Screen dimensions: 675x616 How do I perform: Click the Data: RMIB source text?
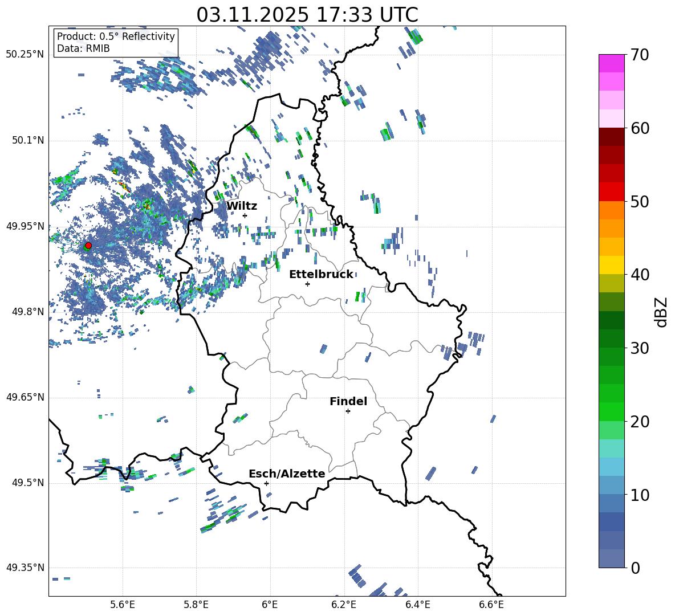coord(83,48)
